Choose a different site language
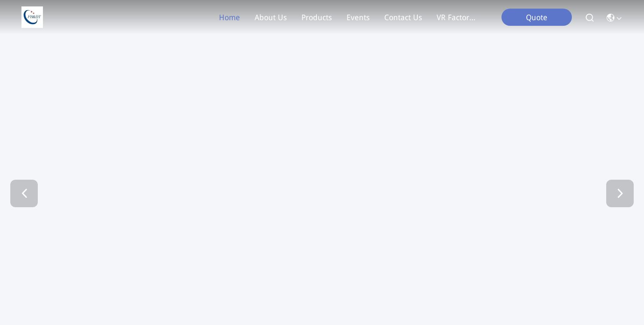644x325 pixels. tap(614, 18)
